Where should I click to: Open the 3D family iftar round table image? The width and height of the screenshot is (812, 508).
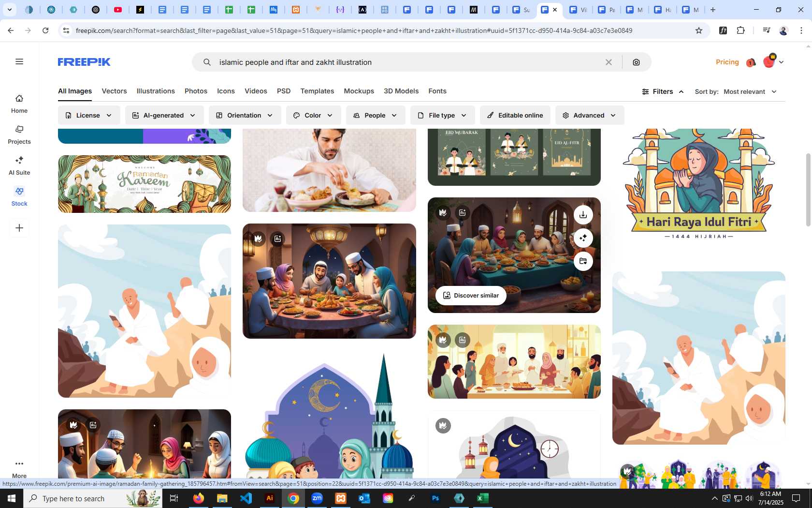329,281
